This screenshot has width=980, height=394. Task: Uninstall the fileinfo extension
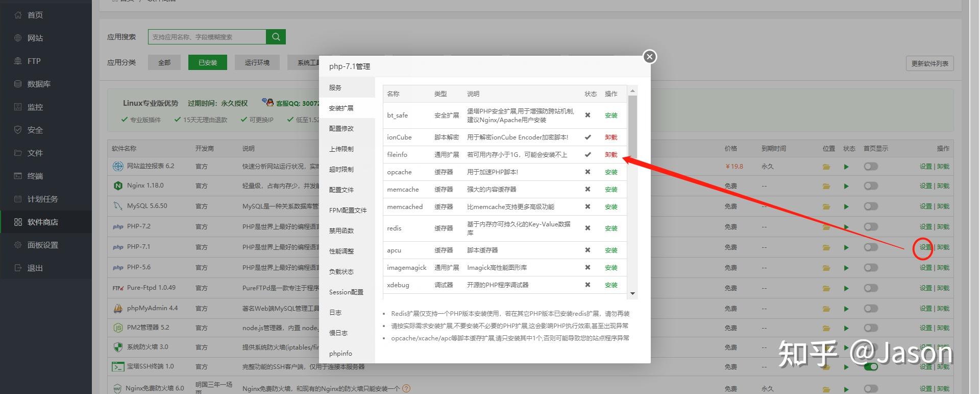611,155
